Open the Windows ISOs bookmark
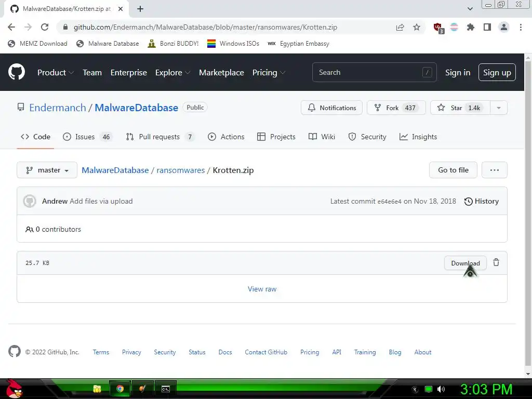532x399 pixels. 233,44
